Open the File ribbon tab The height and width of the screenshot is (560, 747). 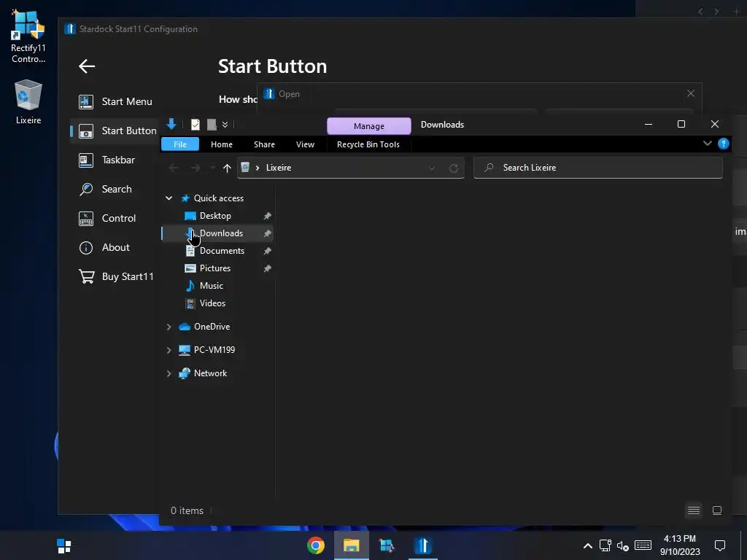click(180, 144)
